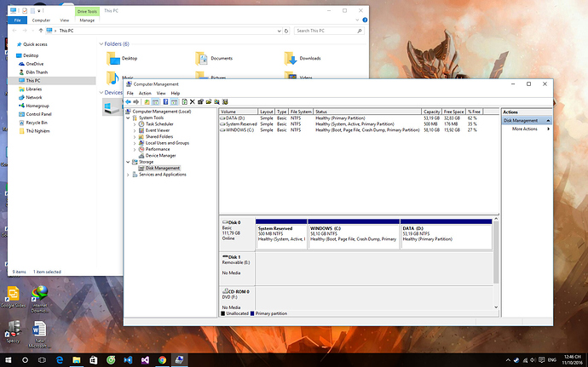Click the Search This PC box in Explorer
The width and height of the screenshot is (588, 367).
pyautogui.click(x=329, y=32)
